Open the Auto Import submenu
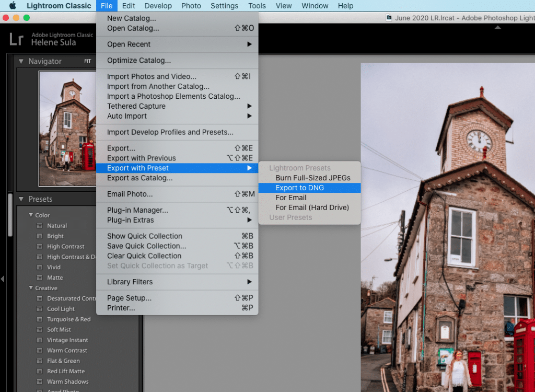 pyautogui.click(x=177, y=116)
